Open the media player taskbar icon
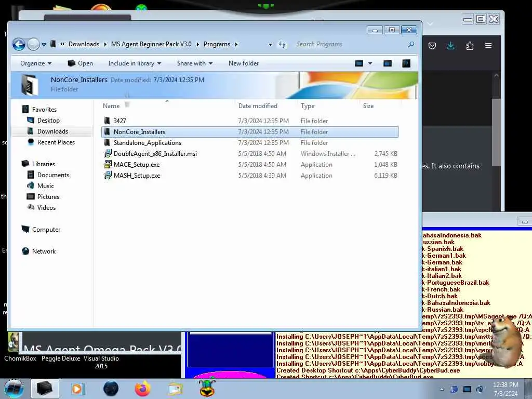Image resolution: width=532 pixels, height=399 pixels. point(77,389)
